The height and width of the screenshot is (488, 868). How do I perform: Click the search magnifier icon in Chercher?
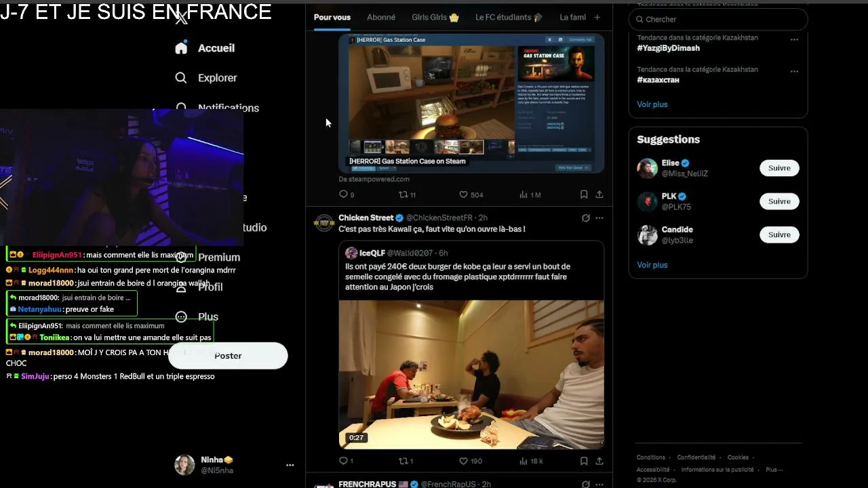[638, 20]
